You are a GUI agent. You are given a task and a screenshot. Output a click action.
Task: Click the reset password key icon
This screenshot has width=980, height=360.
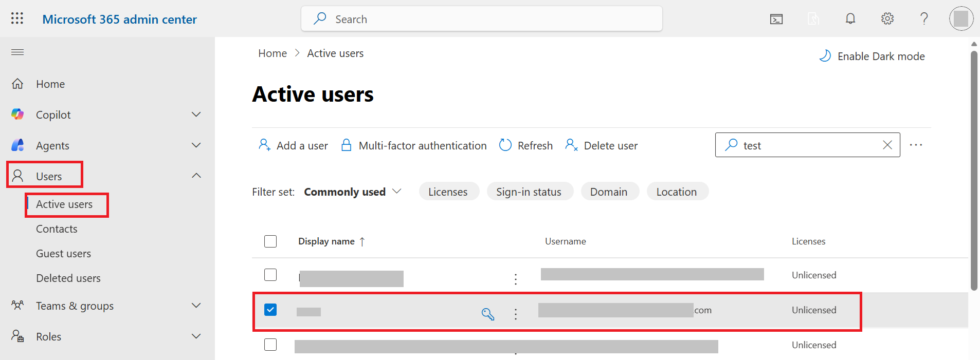point(488,314)
